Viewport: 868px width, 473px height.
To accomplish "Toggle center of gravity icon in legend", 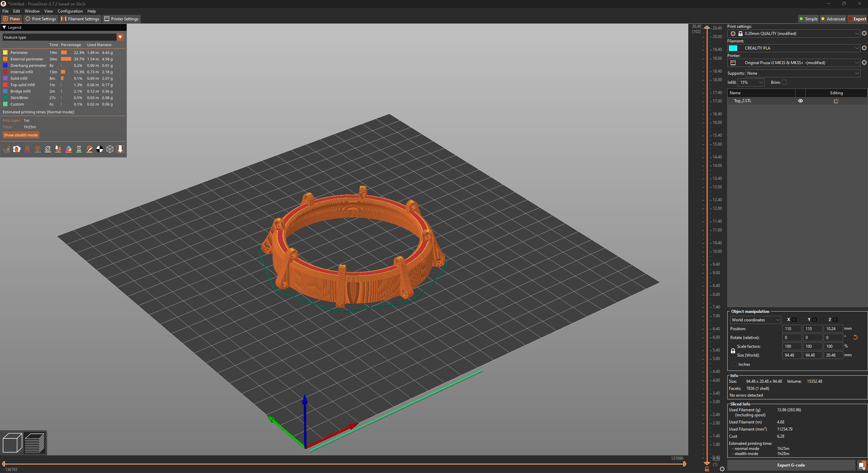I will point(100,149).
